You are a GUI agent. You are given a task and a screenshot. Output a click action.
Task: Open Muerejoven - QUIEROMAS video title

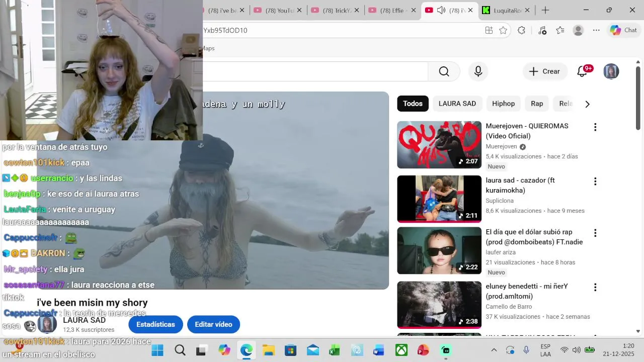(527, 131)
